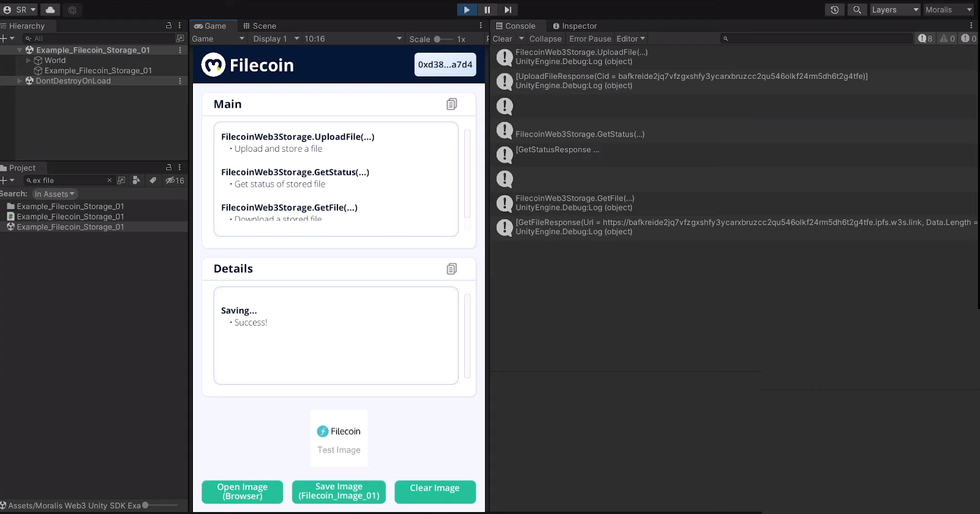Click the Filecoin Test Image thumbnail
The image size is (980, 514).
(339, 438)
